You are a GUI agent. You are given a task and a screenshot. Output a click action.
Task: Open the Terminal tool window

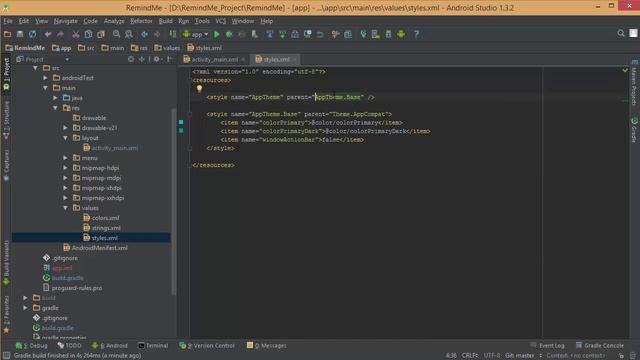[153, 345]
